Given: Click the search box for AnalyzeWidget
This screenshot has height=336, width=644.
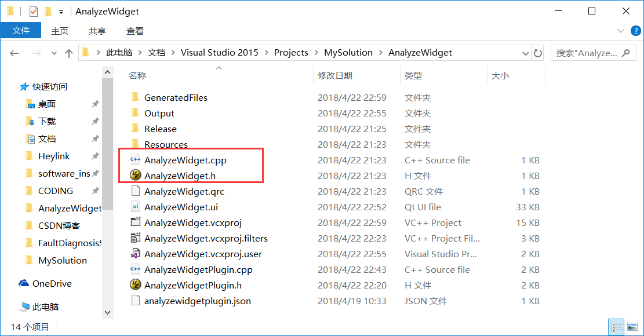Looking at the screenshot, I should (x=592, y=53).
